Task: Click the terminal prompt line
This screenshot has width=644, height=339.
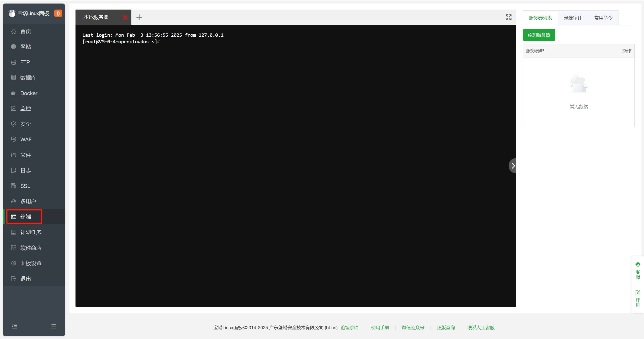Action: [121, 42]
